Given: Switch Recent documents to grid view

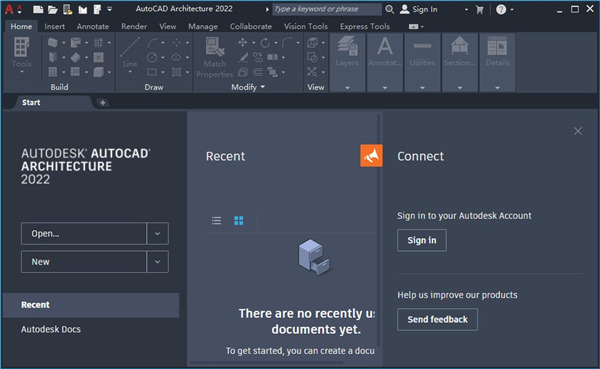Looking at the screenshot, I should click(x=238, y=220).
